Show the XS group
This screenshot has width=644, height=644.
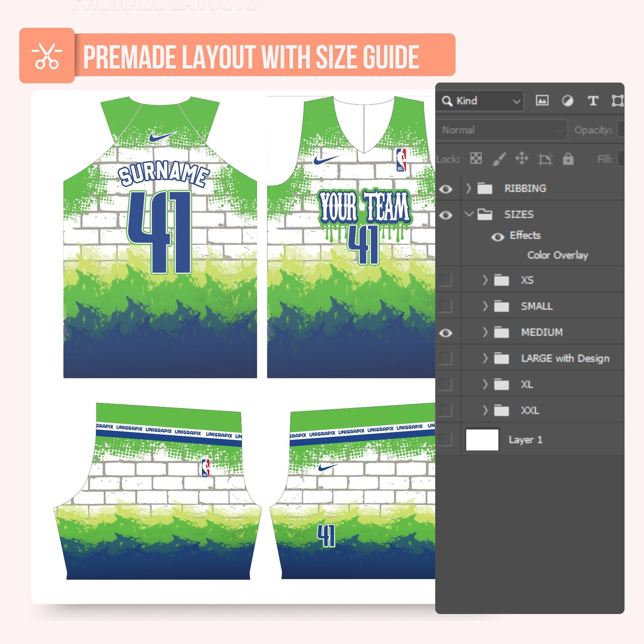click(x=446, y=280)
